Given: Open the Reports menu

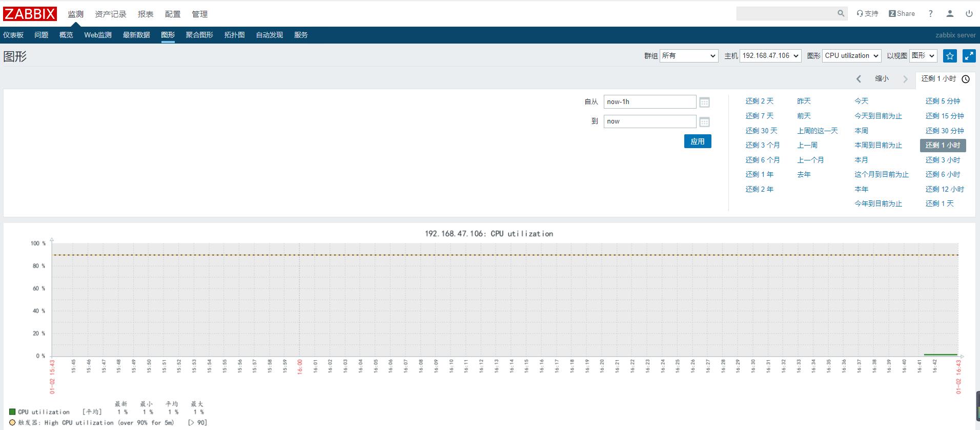Looking at the screenshot, I should click(x=146, y=14).
